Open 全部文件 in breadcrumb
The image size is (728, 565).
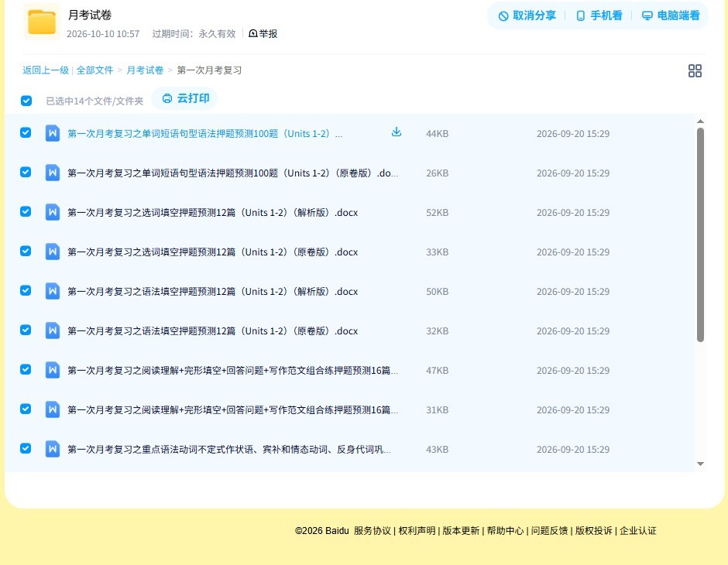point(94,70)
